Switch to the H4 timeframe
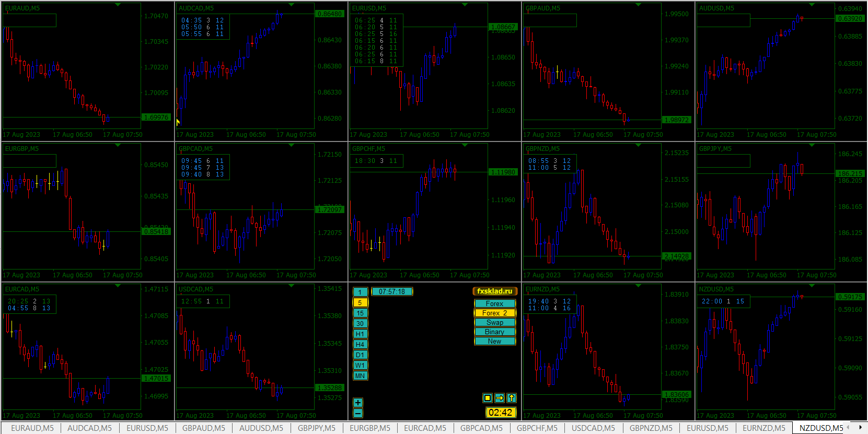This screenshot has width=868, height=434. (x=360, y=344)
